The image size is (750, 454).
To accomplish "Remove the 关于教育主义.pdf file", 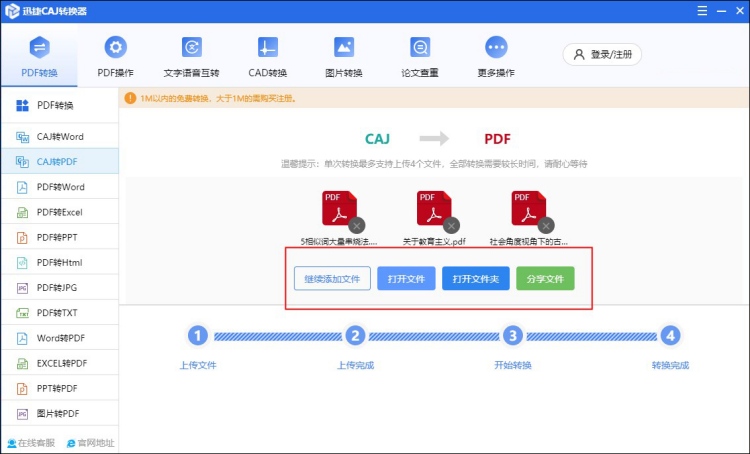I will point(451,225).
